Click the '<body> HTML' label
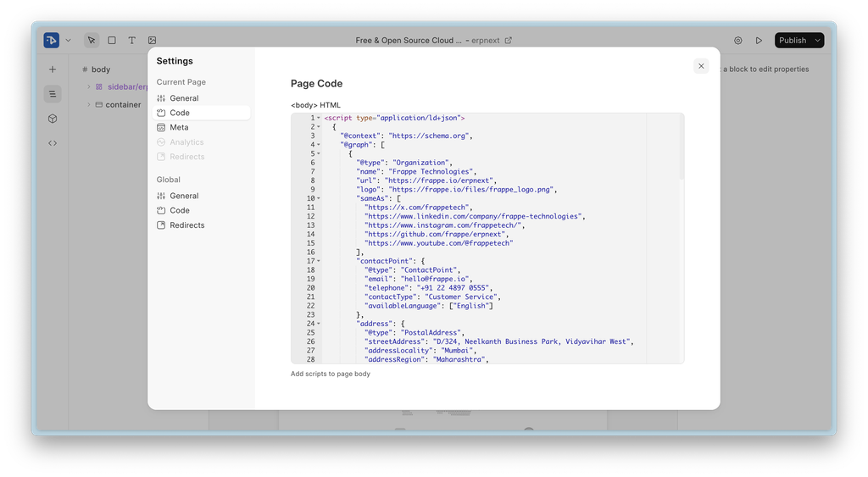Screen dimensions: 868x477 click(x=315, y=105)
